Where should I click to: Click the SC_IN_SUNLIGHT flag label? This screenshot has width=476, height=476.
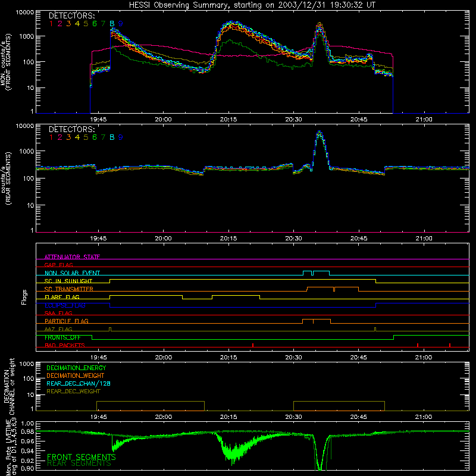point(68,281)
